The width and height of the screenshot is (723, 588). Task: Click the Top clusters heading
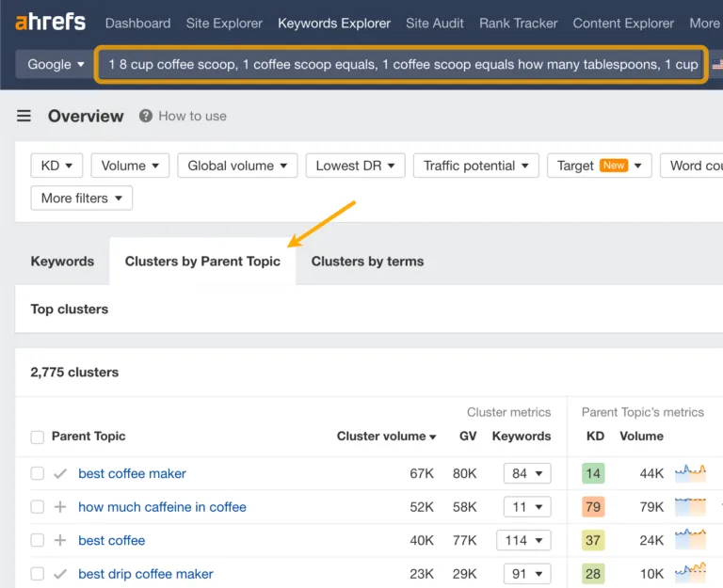coord(69,309)
